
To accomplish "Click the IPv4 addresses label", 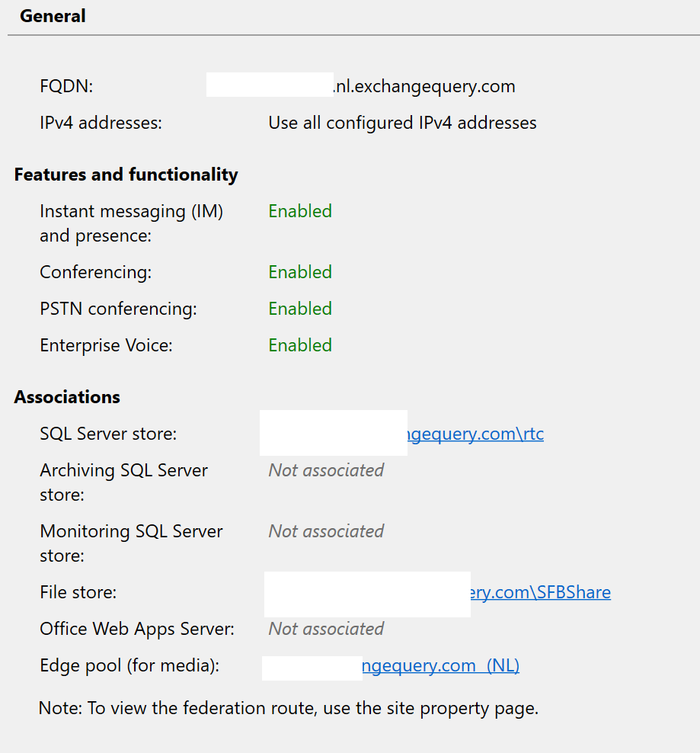I will point(101,123).
